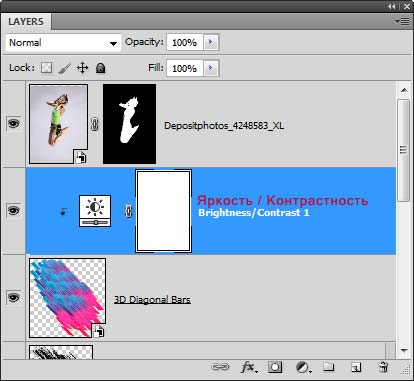Lock image pixels brush icon

[64, 68]
